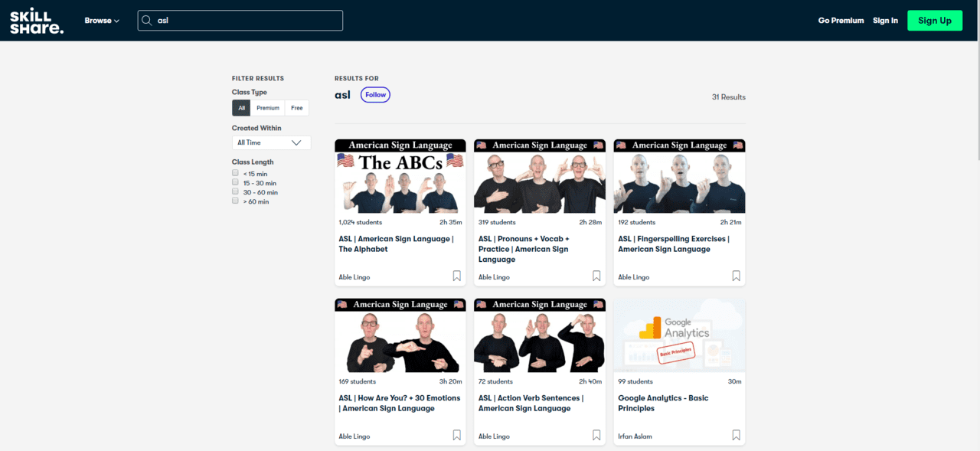
Task: Click Able Lingo under the Alphabet class
Action: pos(354,277)
